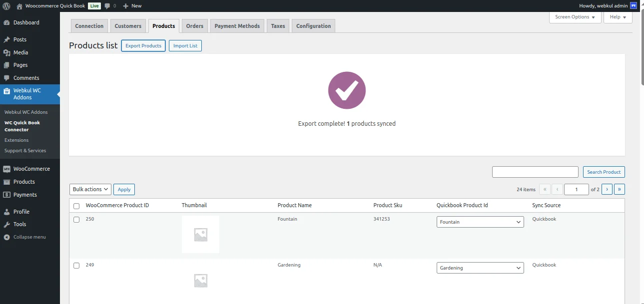Open the Quickbook Product Id dropdown showing Fountain
This screenshot has height=304, width=644.
point(480,222)
